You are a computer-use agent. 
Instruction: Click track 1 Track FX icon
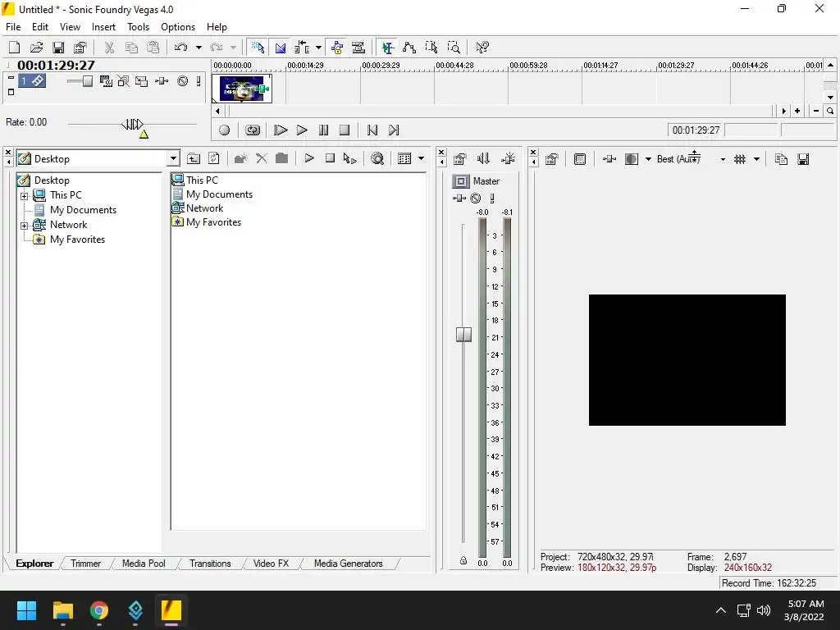[162, 81]
